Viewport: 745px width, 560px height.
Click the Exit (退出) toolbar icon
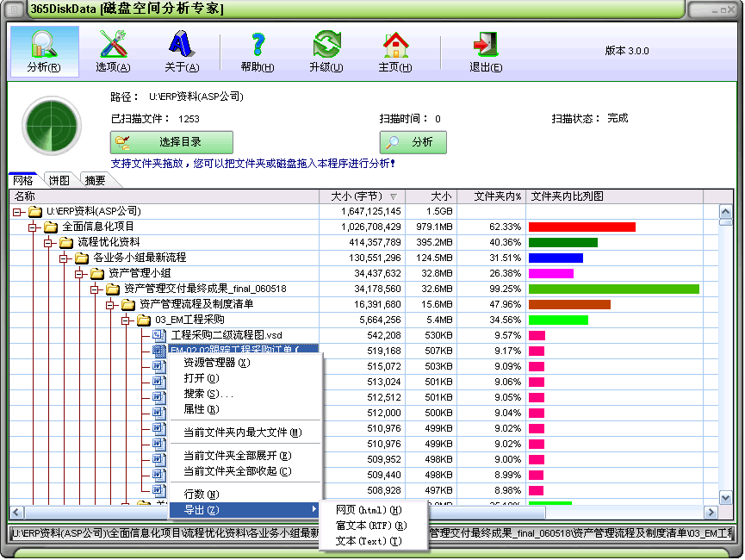(486, 52)
